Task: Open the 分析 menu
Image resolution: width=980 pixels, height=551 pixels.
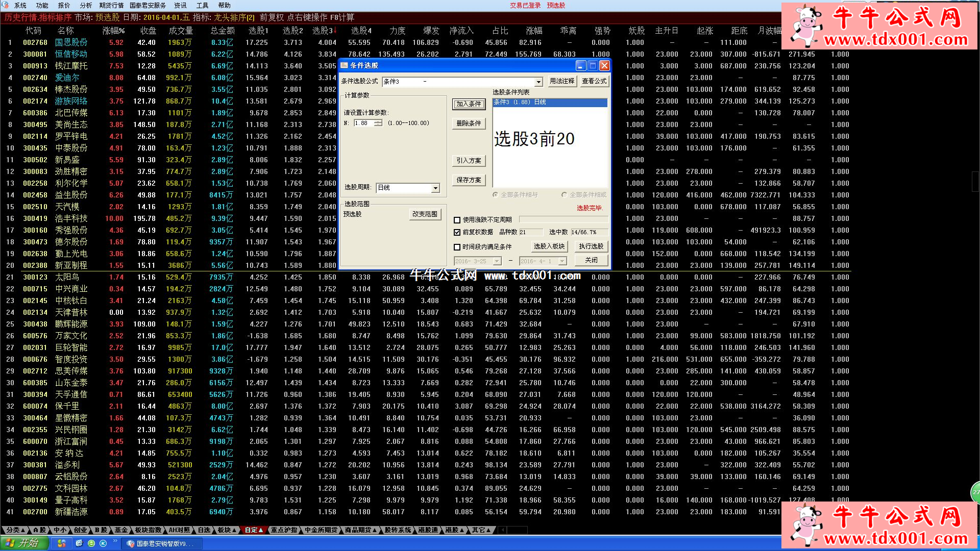Action: [x=86, y=5]
